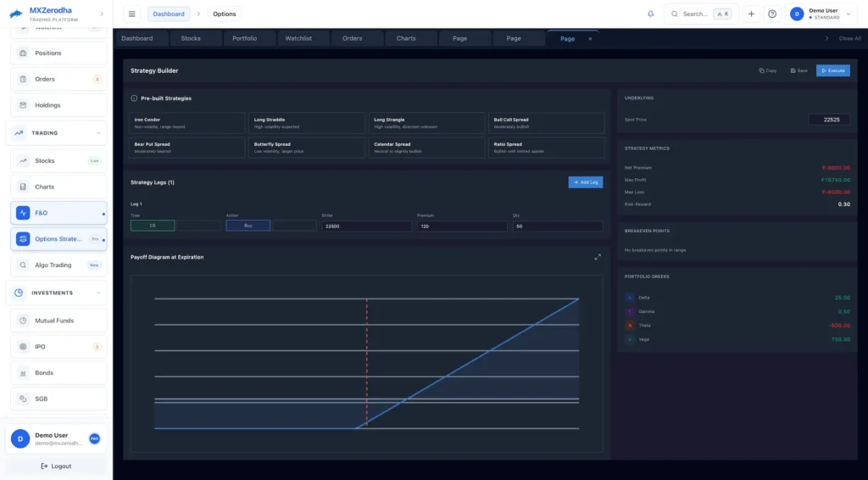Click the search magnifier icon

click(674, 14)
